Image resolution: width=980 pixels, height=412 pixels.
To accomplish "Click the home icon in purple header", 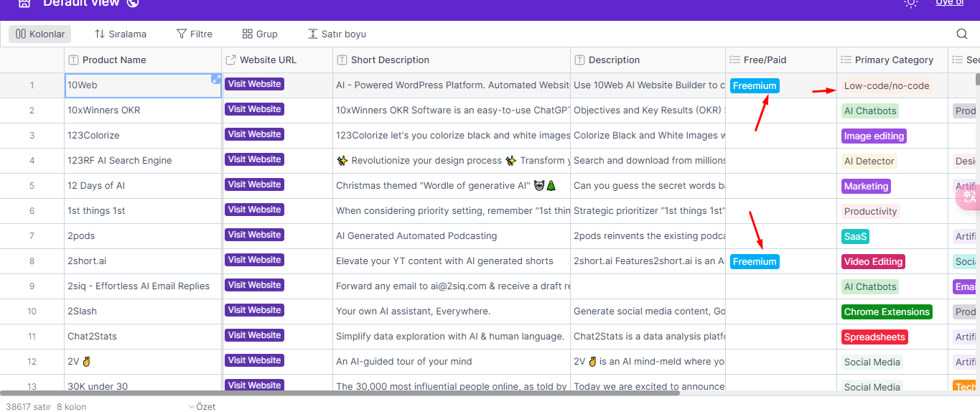I will tap(24, 3).
